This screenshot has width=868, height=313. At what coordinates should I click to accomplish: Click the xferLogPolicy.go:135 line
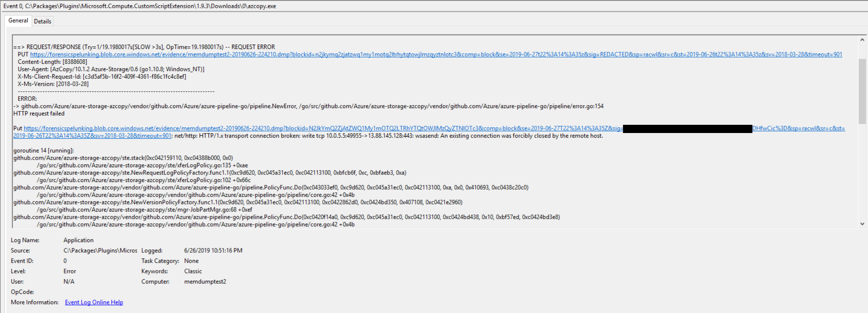point(143,166)
